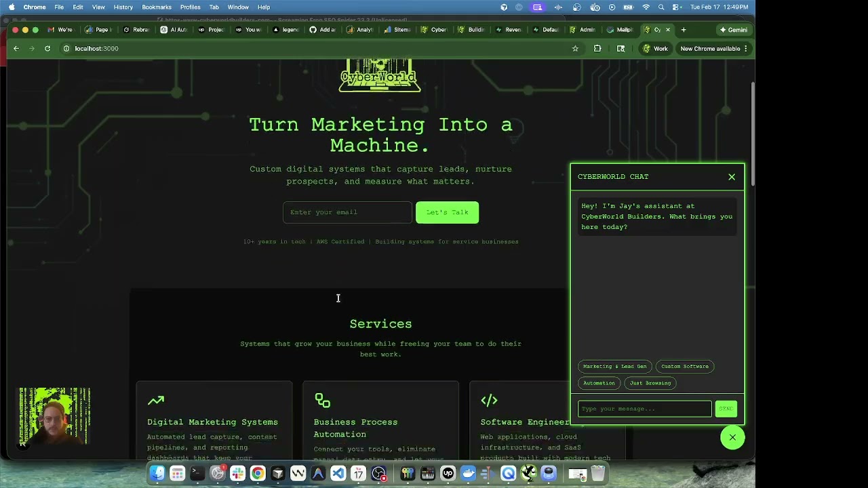The image size is (868, 488).
Task: Click the webcam overlay thumbnail
Action: (x=54, y=416)
